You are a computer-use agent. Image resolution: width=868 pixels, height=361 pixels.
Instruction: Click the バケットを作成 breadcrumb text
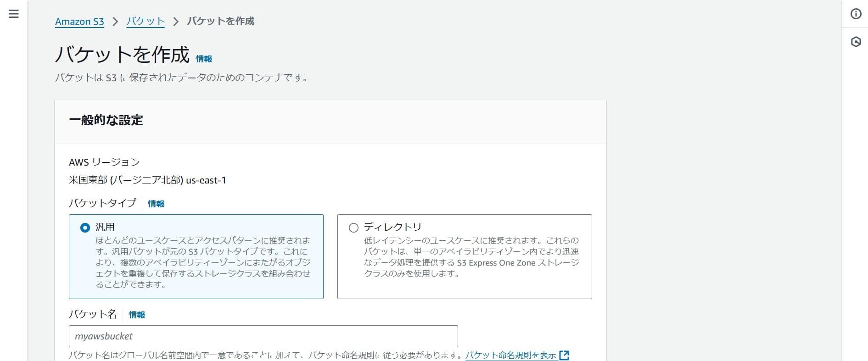(220, 22)
